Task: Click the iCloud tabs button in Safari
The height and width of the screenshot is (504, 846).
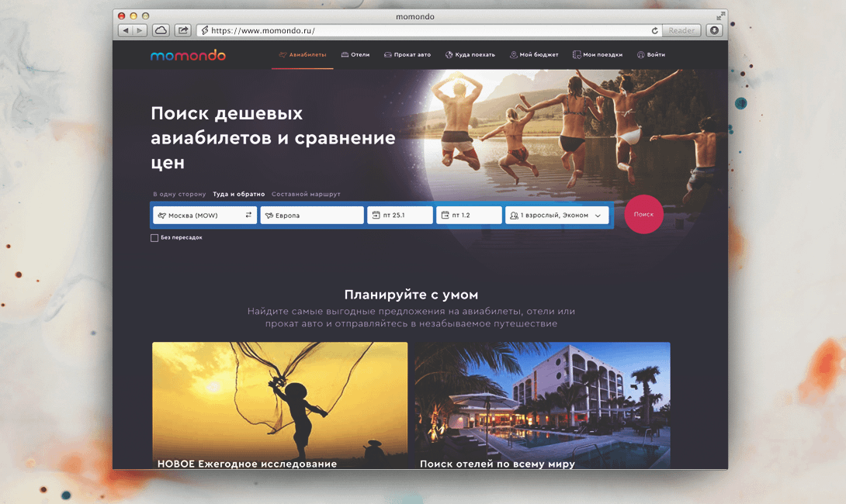Action: [161, 30]
